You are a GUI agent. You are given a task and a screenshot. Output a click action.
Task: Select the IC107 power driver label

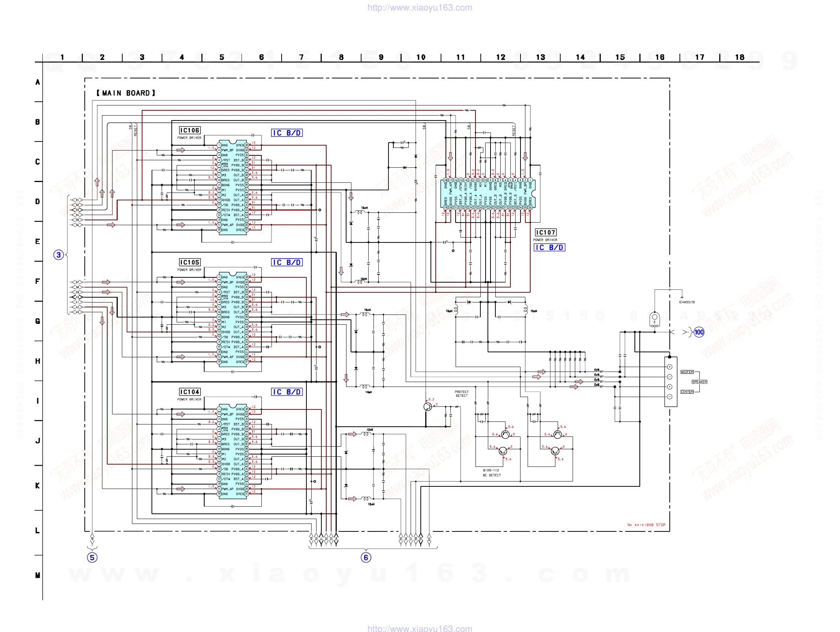545,232
